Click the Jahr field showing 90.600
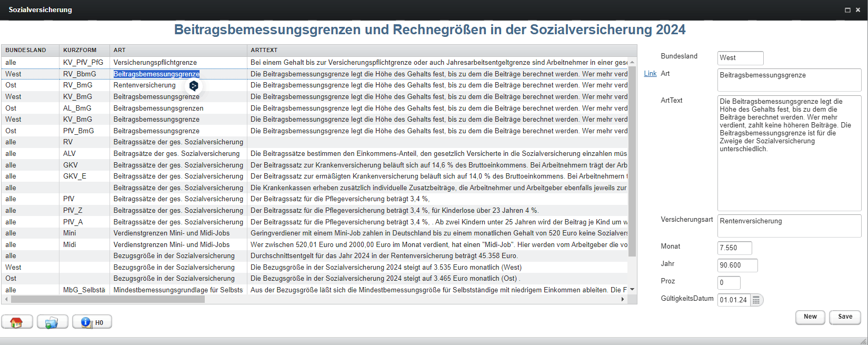Viewport: 868px width, 345px height. [x=737, y=265]
